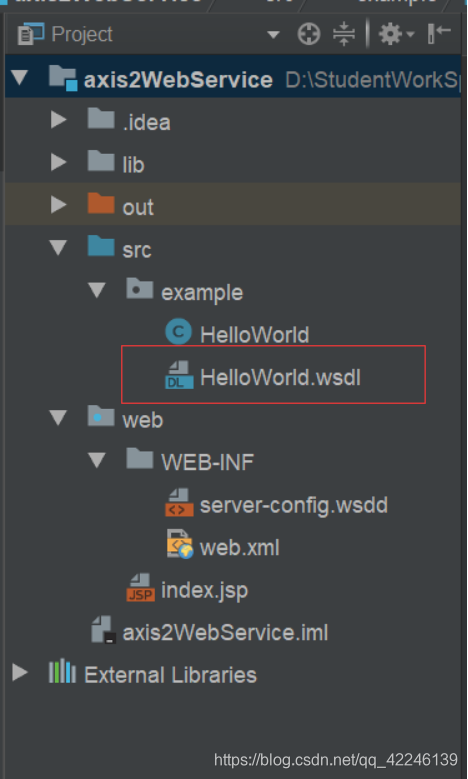The height and width of the screenshot is (779, 468).
Task: Collapse the src folder arrow
Action: coord(59,248)
